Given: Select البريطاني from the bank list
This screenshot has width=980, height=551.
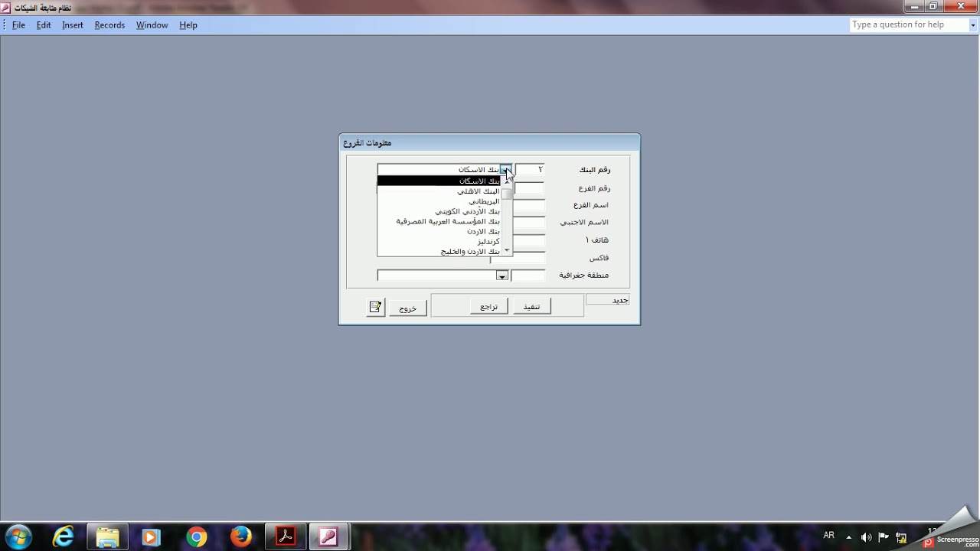Looking at the screenshot, I should point(439,201).
